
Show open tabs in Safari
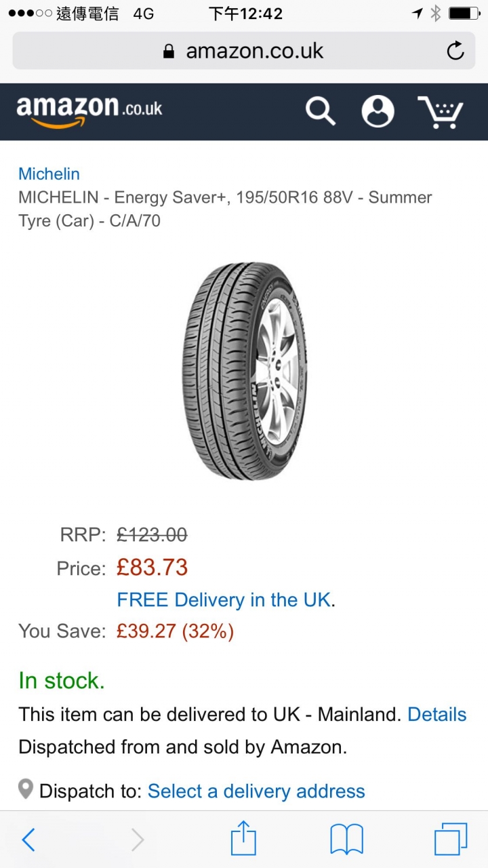pos(451,840)
